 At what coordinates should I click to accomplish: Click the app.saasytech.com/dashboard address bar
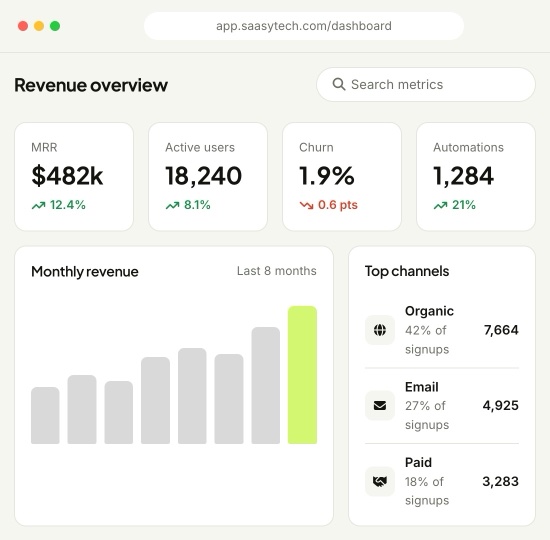(304, 26)
